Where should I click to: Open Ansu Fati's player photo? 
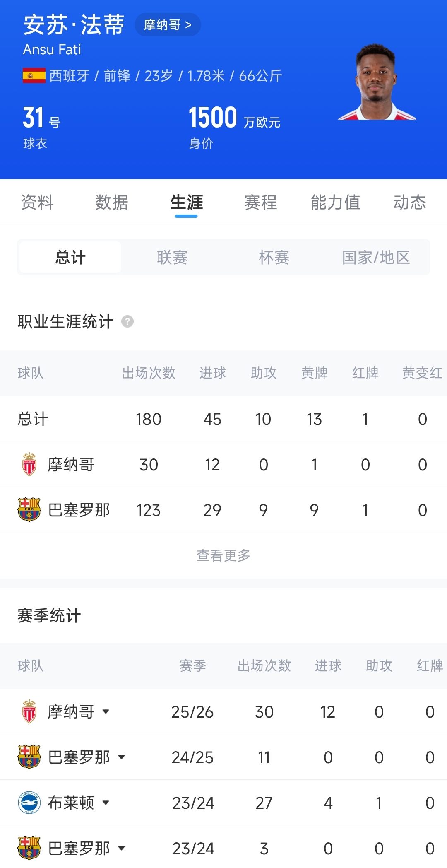pyautogui.click(x=377, y=82)
